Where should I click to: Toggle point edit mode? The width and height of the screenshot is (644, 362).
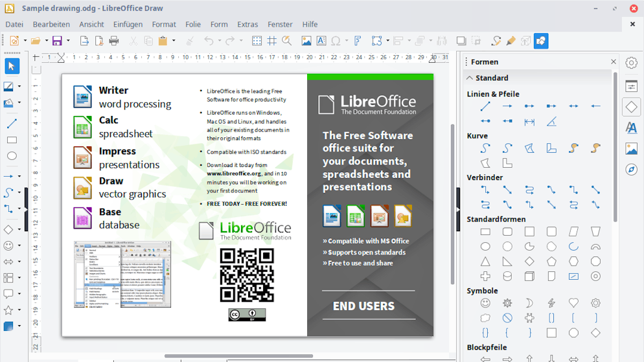click(x=496, y=41)
